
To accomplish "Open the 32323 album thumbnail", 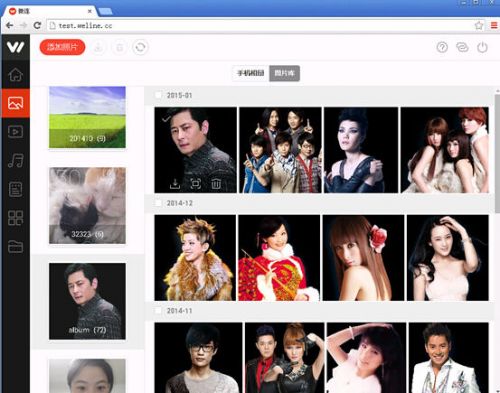I will point(87,206).
